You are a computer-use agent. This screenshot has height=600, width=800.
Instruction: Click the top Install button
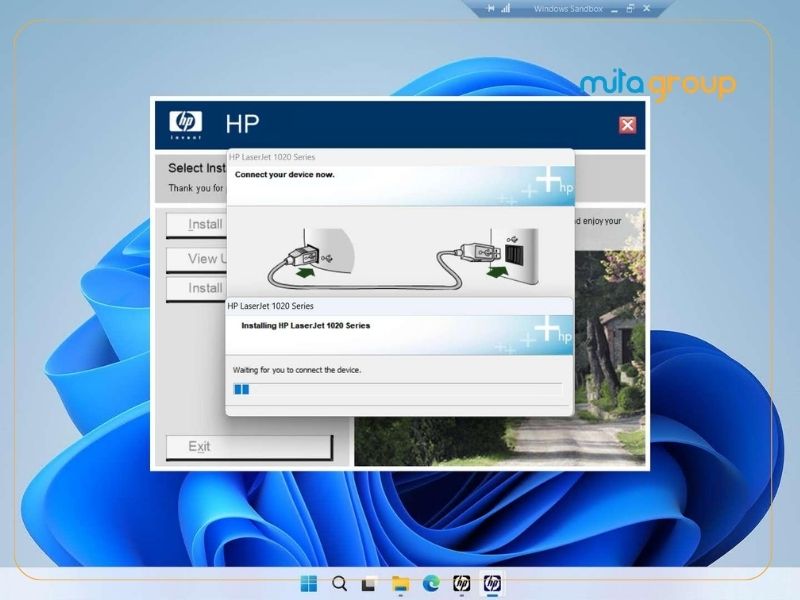pos(196,224)
